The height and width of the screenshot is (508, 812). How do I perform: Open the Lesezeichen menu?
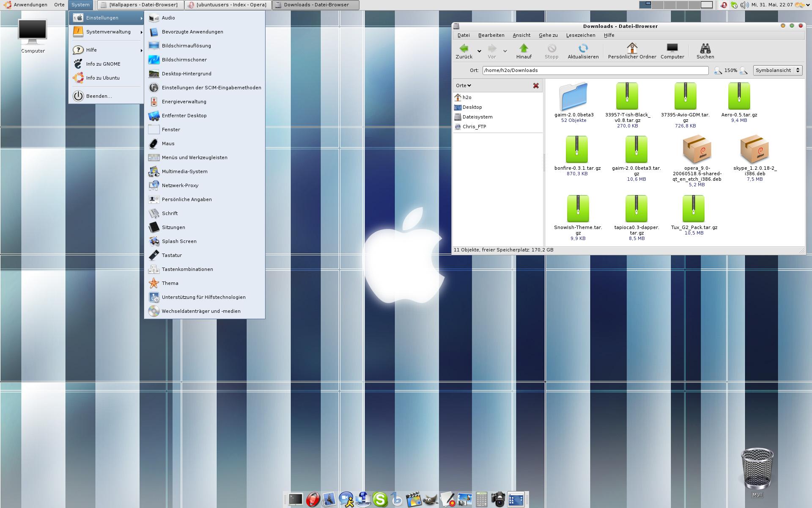point(581,35)
